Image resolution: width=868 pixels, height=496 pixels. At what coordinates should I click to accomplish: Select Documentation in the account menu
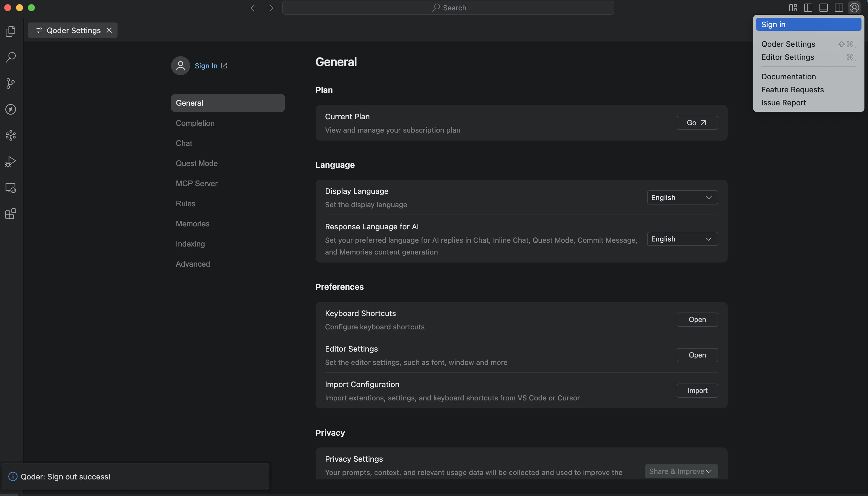click(x=788, y=77)
